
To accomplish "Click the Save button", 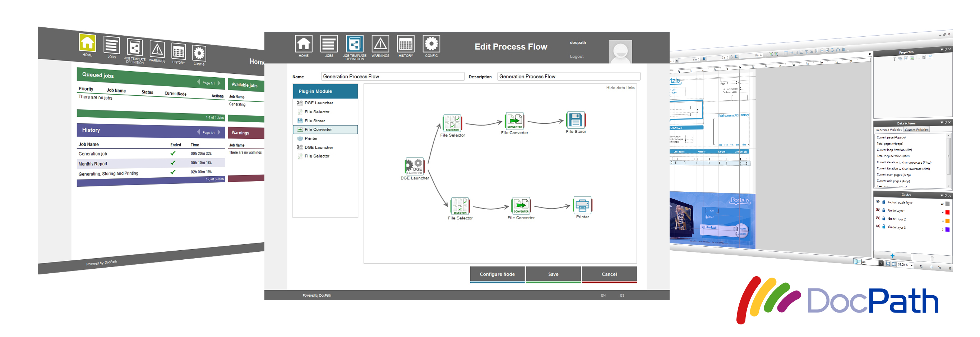I will 553,274.
